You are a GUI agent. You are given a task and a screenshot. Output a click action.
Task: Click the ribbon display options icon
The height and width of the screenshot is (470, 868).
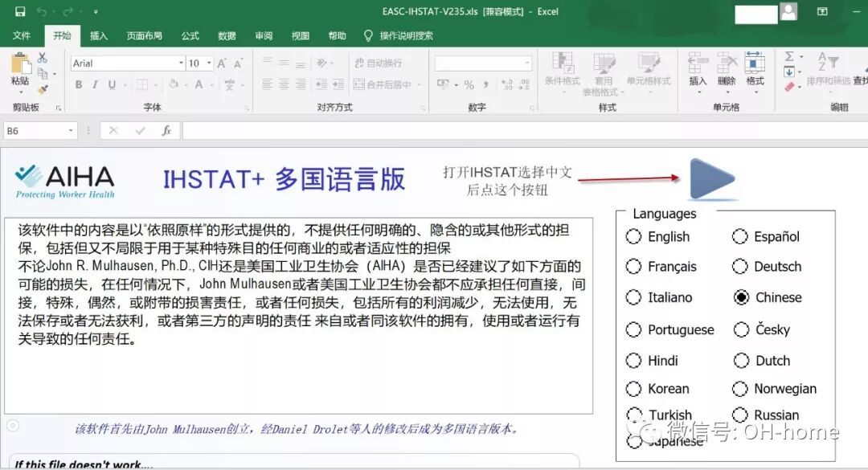[822, 11]
